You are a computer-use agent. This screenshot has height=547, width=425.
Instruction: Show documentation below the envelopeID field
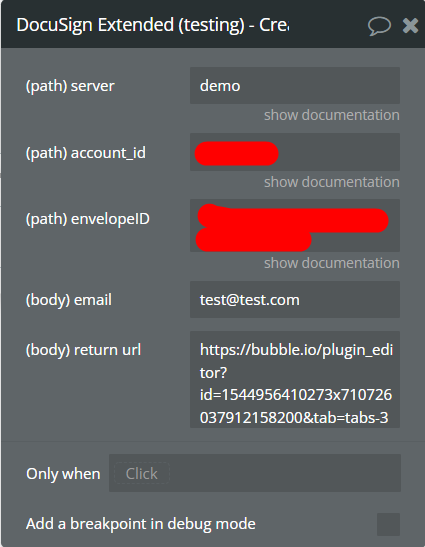click(x=331, y=263)
